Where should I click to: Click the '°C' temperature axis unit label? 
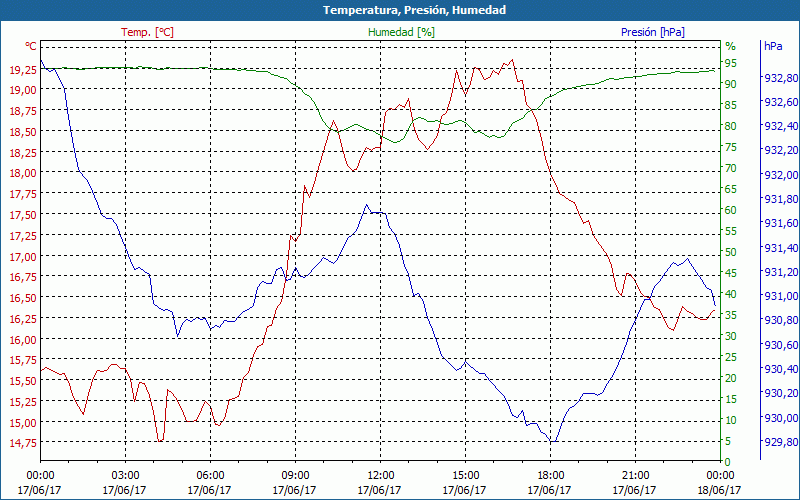tap(31, 46)
